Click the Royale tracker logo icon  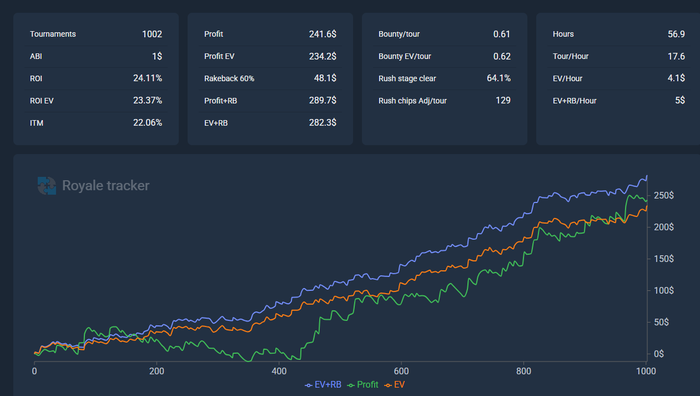[47, 186]
